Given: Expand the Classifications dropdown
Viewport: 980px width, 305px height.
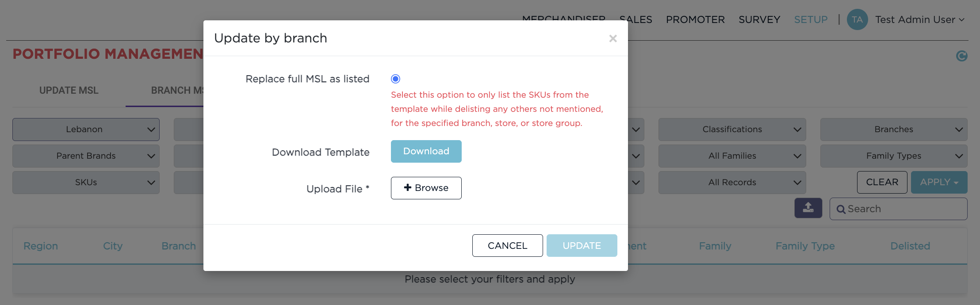Looking at the screenshot, I should pyautogui.click(x=732, y=130).
